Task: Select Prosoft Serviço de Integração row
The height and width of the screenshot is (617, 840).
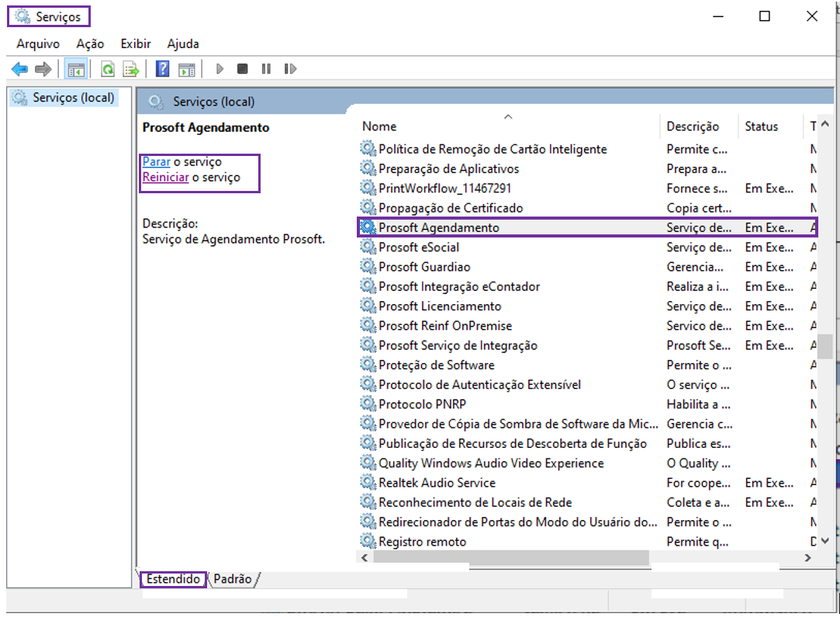Action: (x=588, y=345)
